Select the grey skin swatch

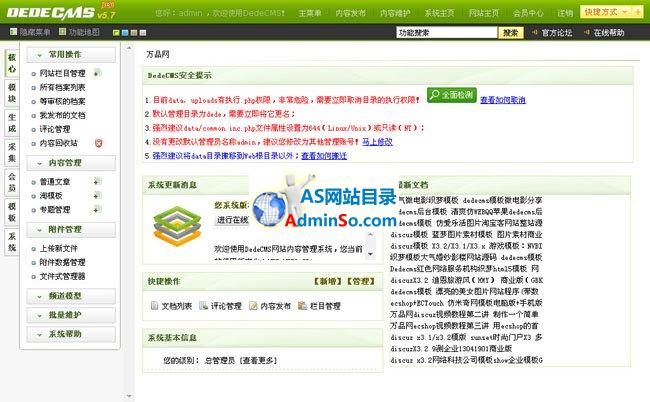pyautogui.click(x=143, y=33)
